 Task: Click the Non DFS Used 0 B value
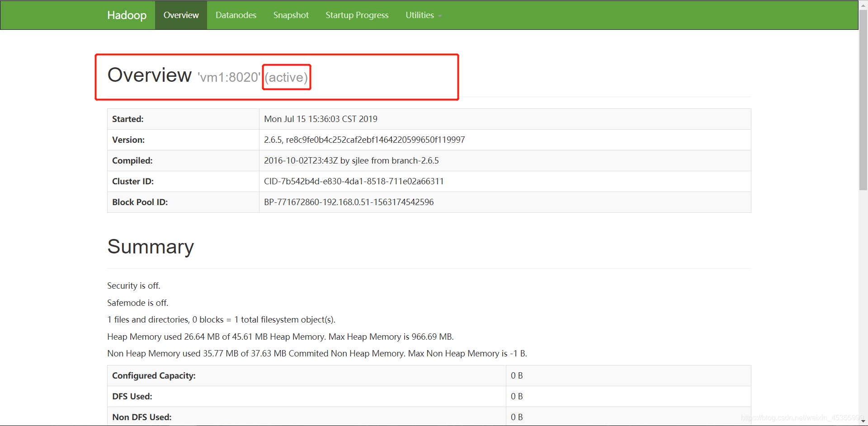[x=517, y=417]
